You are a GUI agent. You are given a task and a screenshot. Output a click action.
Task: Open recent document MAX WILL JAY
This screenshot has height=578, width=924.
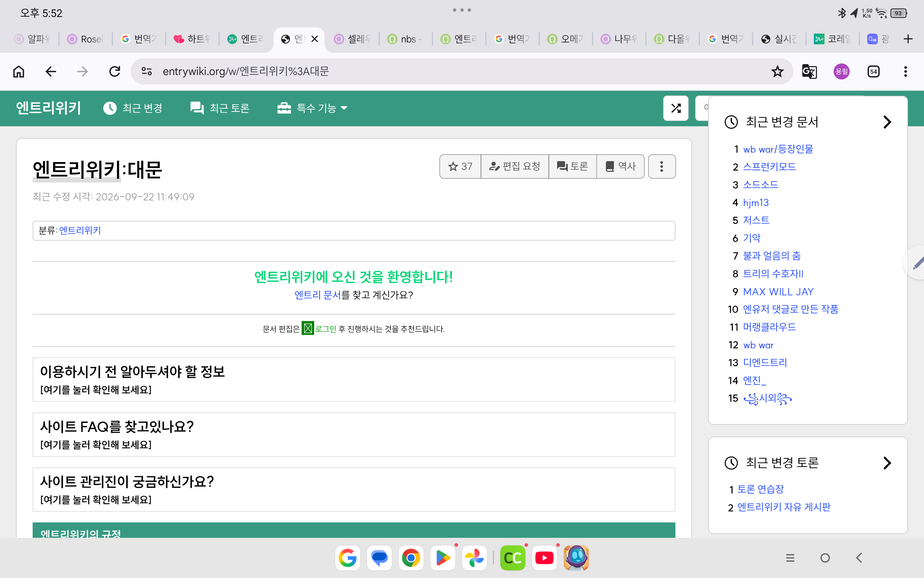point(778,292)
